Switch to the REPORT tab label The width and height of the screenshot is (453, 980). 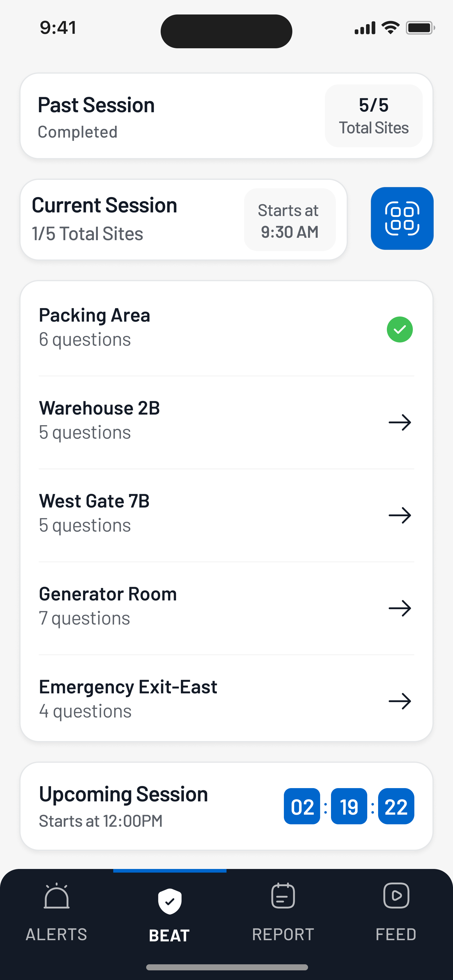(283, 934)
